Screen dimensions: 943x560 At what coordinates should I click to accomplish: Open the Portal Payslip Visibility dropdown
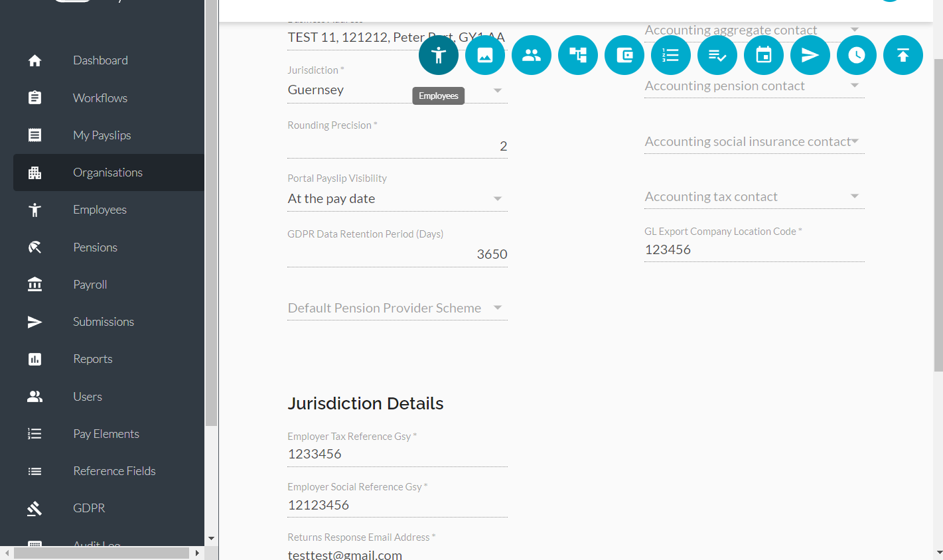point(398,198)
